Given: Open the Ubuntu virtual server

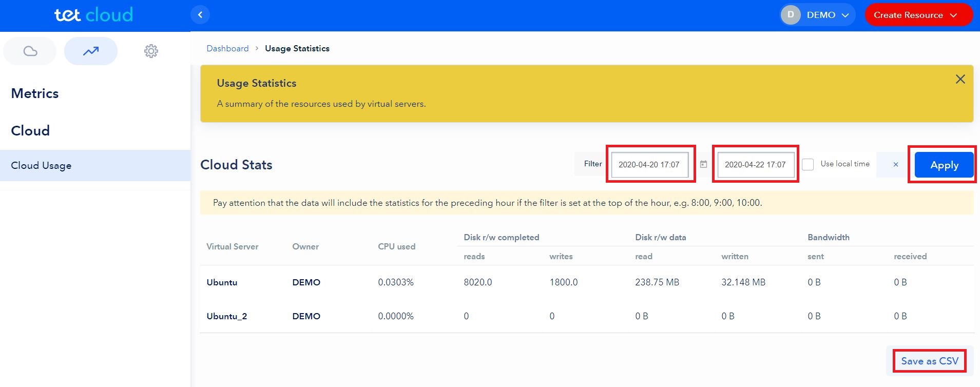Looking at the screenshot, I should click(222, 282).
